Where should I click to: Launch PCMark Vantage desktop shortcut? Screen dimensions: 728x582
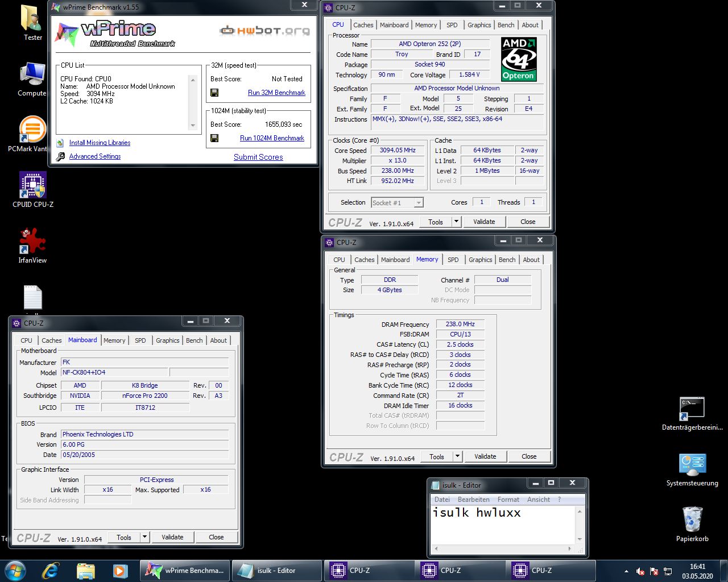point(32,134)
